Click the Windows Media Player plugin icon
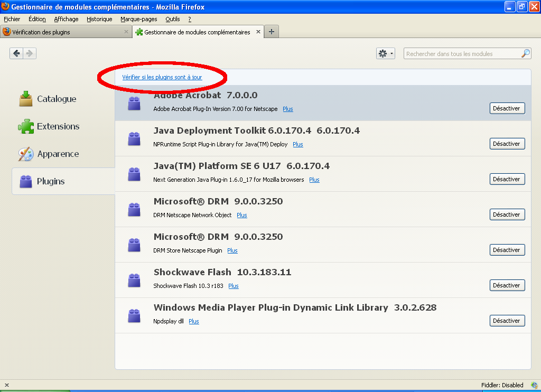 (x=134, y=316)
